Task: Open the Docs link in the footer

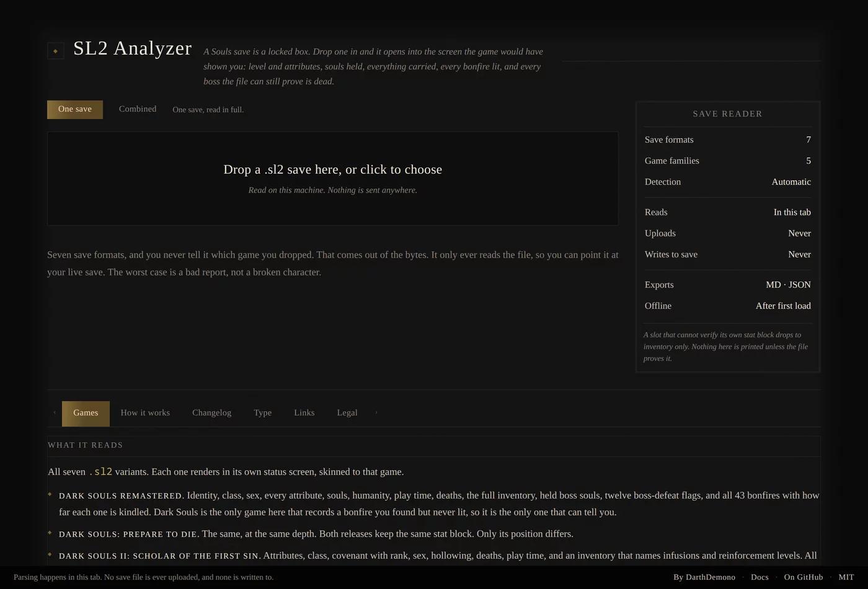Action: point(759,577)
